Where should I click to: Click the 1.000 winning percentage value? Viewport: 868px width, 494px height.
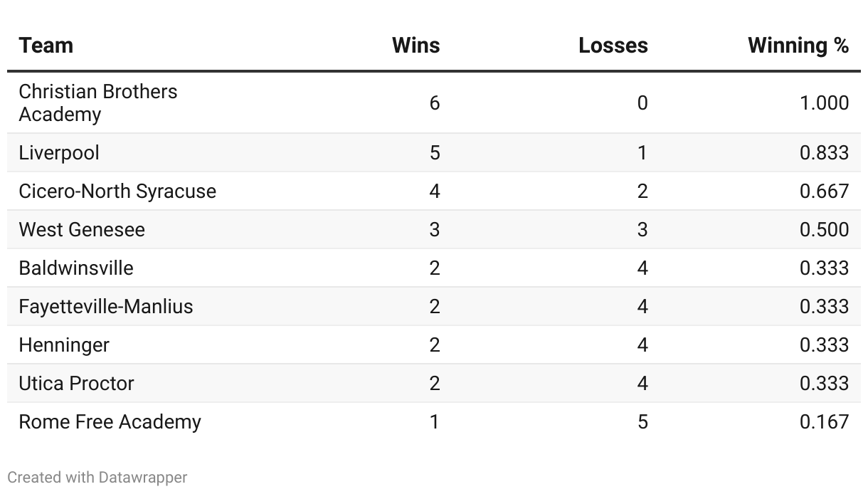tap(825, 103)
